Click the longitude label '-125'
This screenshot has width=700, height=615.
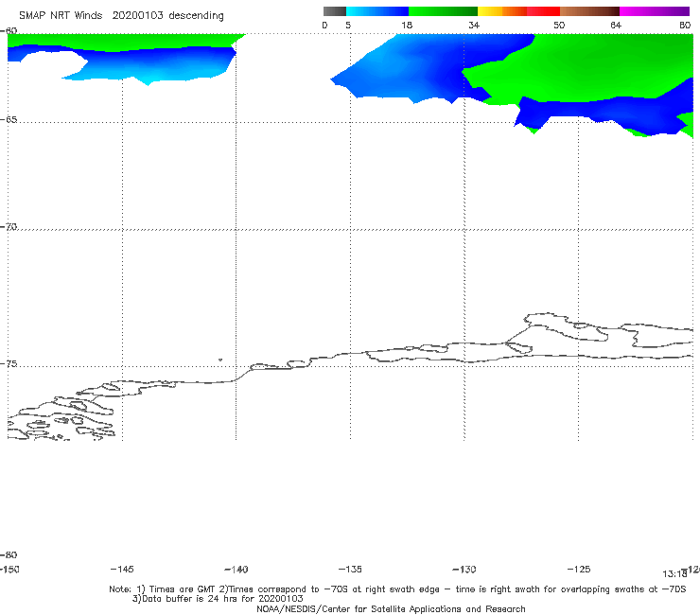tap(579, 570)
